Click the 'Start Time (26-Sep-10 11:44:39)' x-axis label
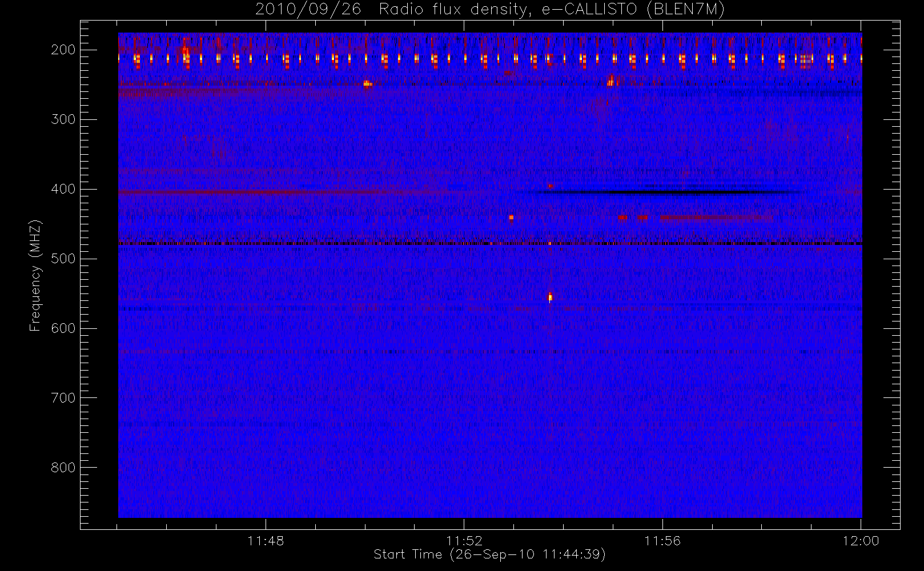Image resolution: width=924 pixels, height=571 pixels. pos(489,554)
